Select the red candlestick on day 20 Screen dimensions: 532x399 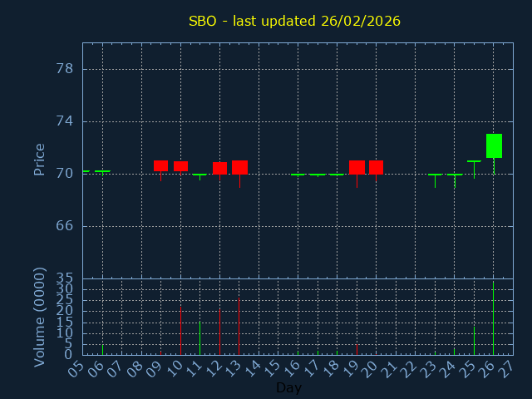click(376, 167)
